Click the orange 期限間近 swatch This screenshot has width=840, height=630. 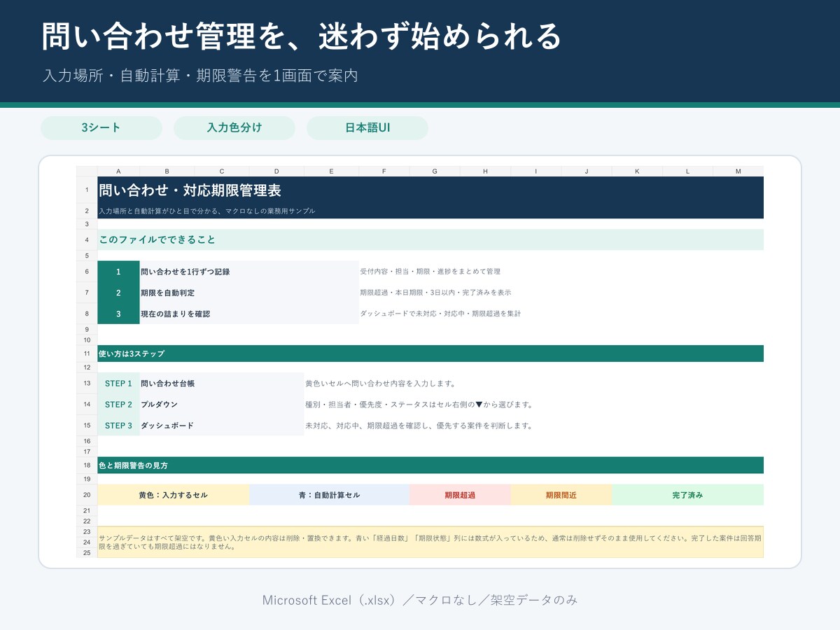pos(561,495)
